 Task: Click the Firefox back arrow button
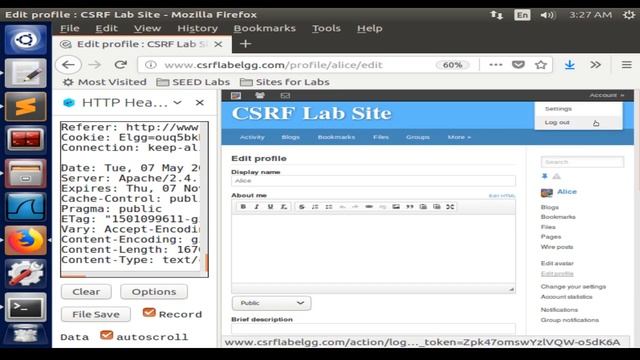click(x=68, y=64)
